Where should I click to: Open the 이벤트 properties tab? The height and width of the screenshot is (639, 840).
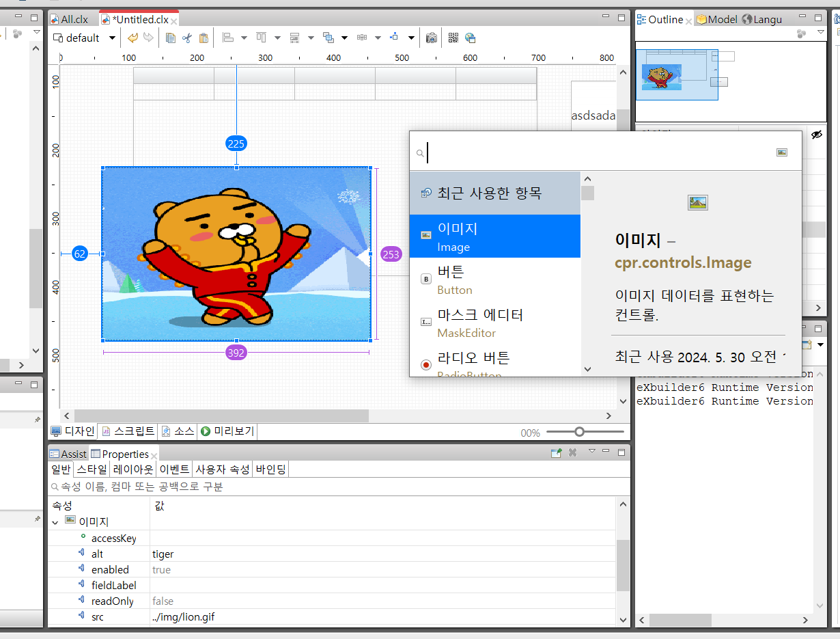pyautogui.click(x=174, y=469)
